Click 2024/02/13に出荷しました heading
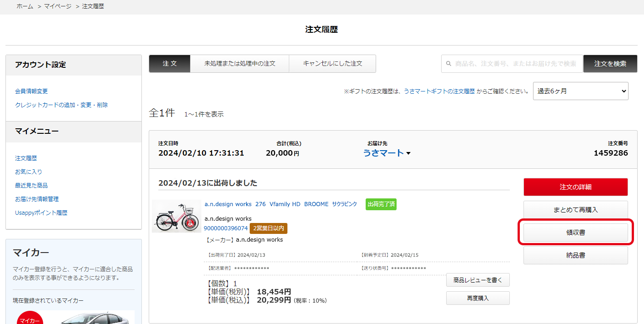The width and height of the screenshot is (644, 324). pos(208,183)
